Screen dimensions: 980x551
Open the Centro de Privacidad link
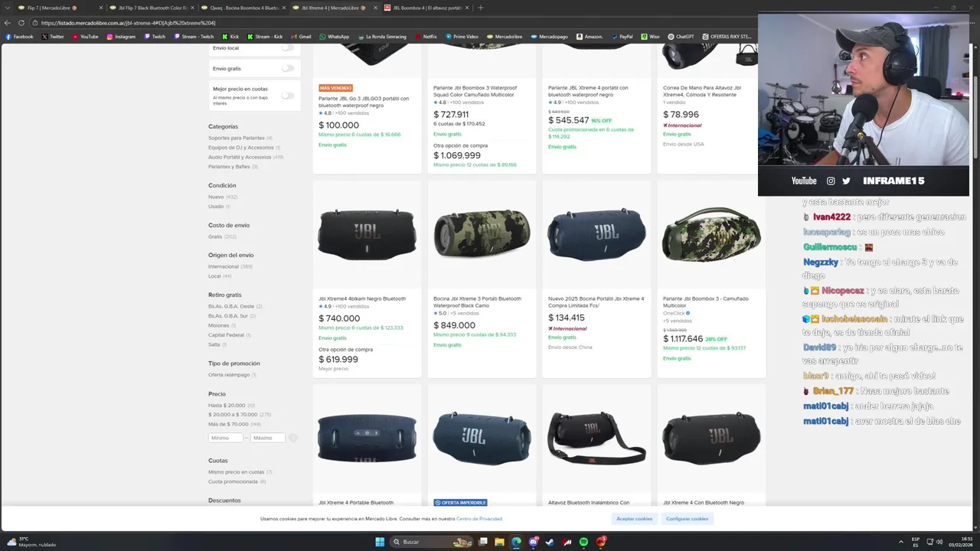pyautogui.click(x=479, y=519)
